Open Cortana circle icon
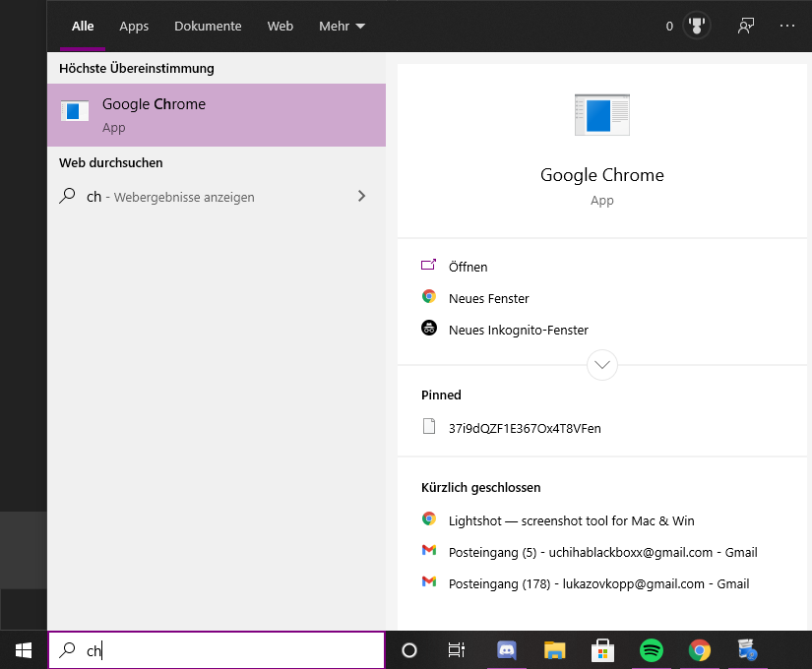This screenshot has width=812, height=669. click(409, 650)
